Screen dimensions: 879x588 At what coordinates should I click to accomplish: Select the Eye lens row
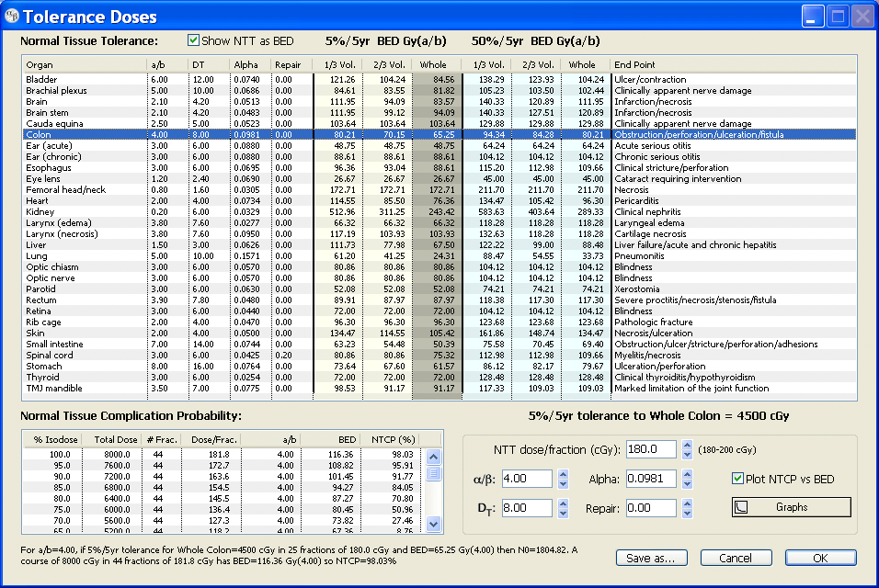pos(439,178)
